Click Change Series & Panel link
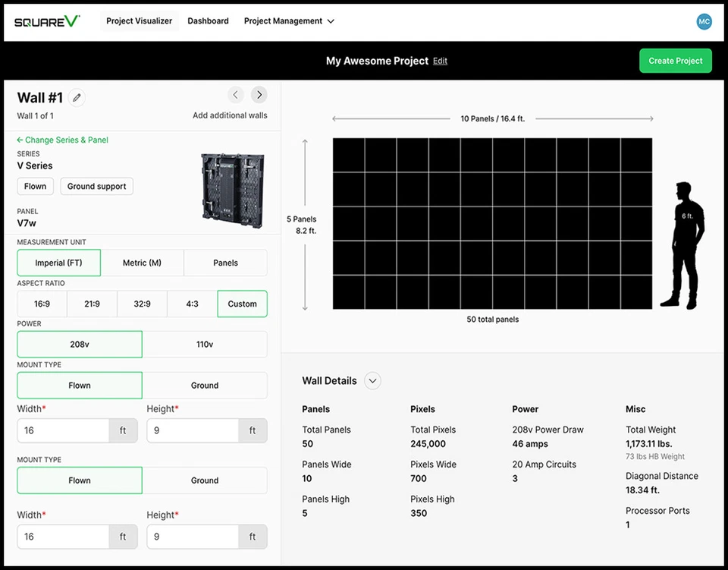728x570 pixels. [63, 140]
